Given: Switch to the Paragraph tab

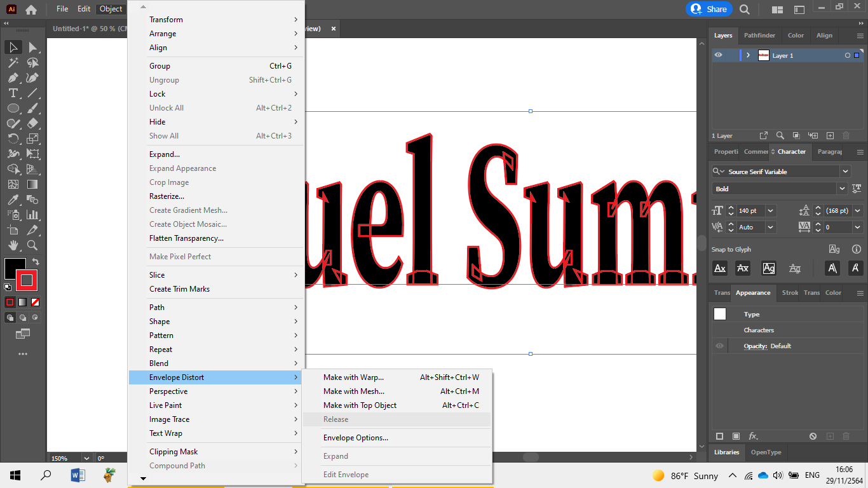Looking at the screenshot, I should 829,151.
